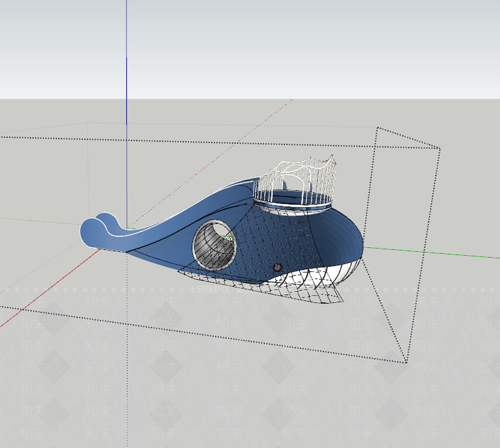Click the white wire crown railing on top
The width and height of the screenshot is (500, 448).
pos(295,181)
